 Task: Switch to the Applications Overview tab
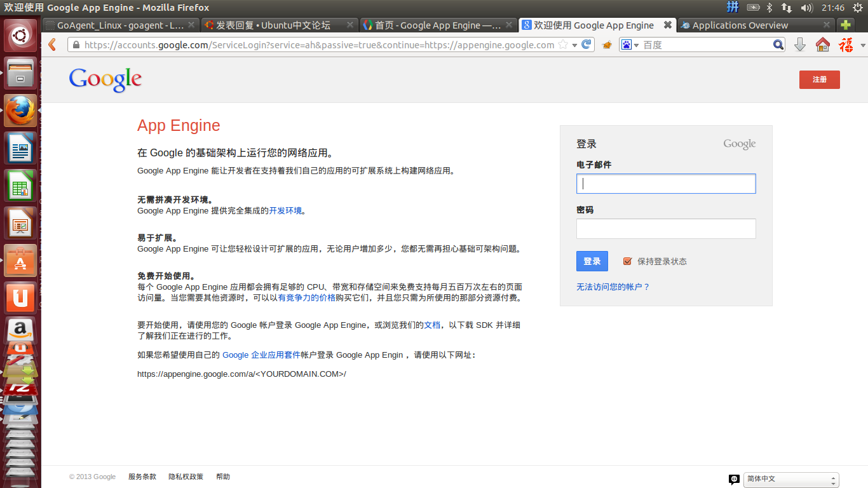pyautogui.click(x=740, y=25)
